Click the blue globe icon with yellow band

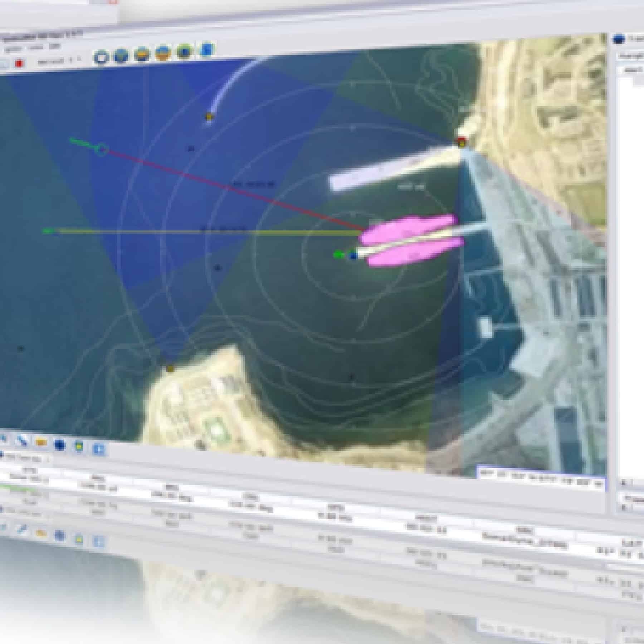(142, 54)
